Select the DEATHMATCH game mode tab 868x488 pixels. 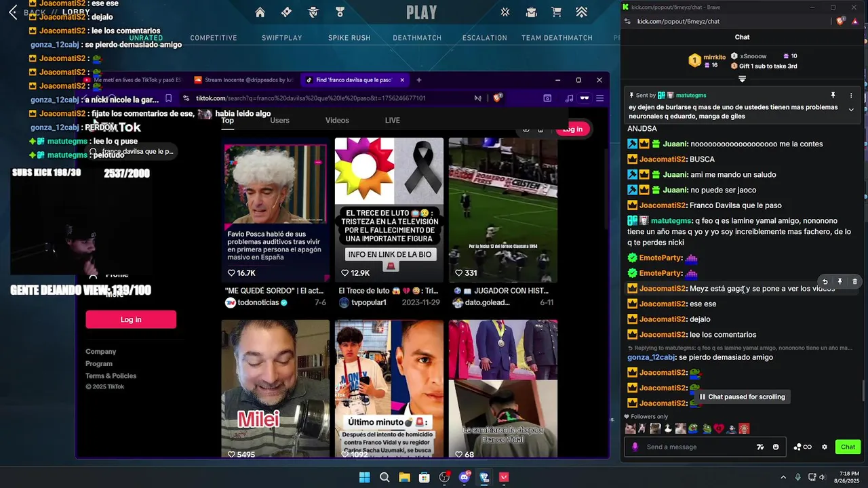tap(417, 38)
